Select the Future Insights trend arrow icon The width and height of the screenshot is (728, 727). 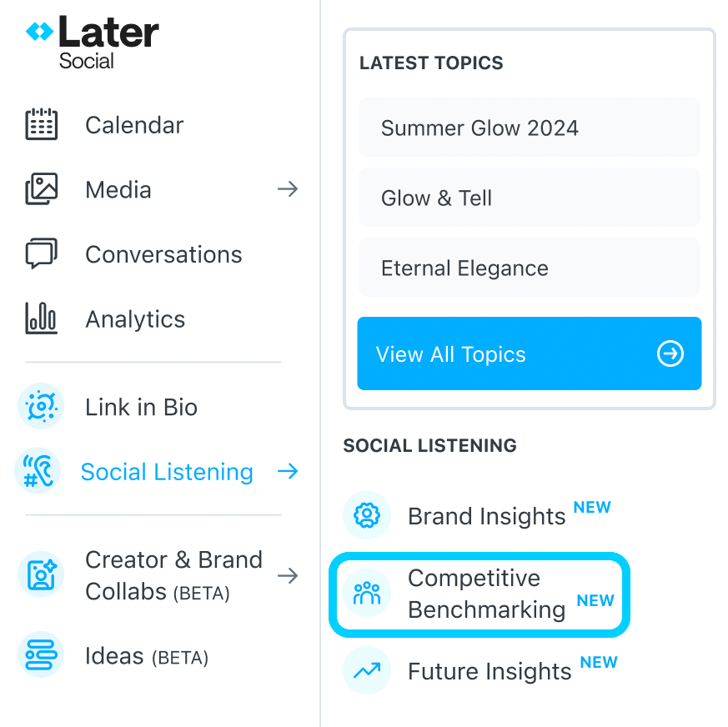[367, 670]
